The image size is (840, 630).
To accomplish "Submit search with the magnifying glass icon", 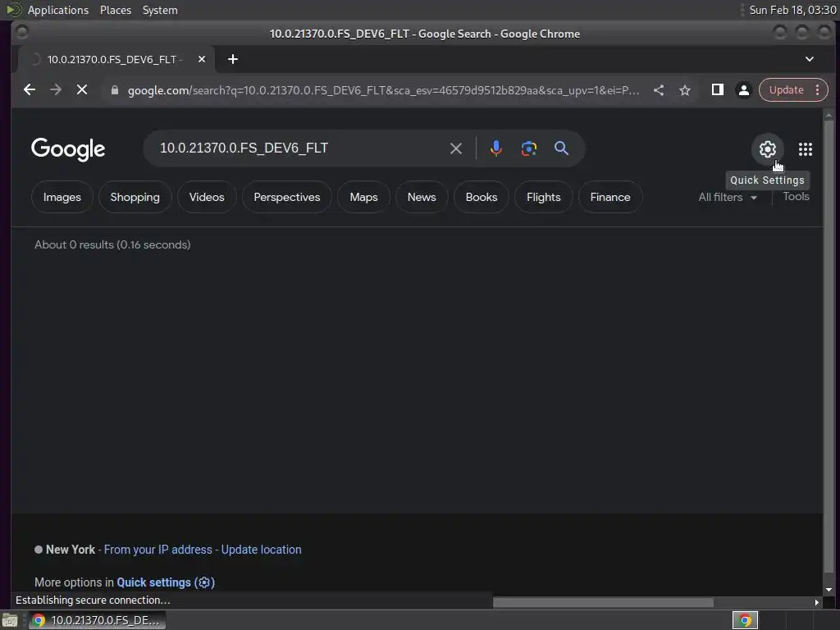I will (x=561, y=148).
